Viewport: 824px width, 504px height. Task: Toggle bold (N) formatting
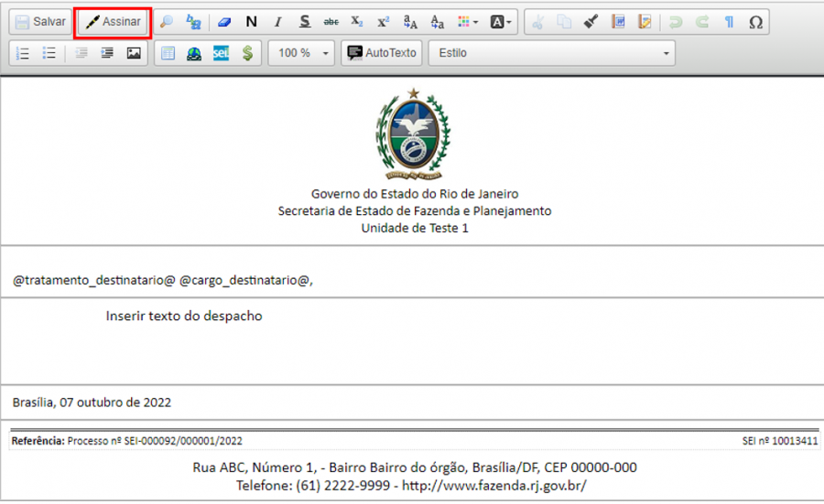tap(251, 22)
